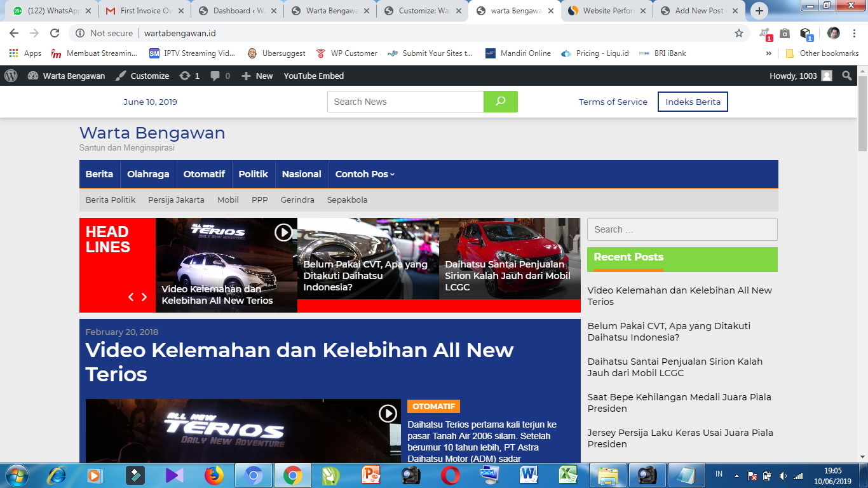Select Olahraga in the main navigation
This screenshot has width=868, height=488.
pos(148,174)
